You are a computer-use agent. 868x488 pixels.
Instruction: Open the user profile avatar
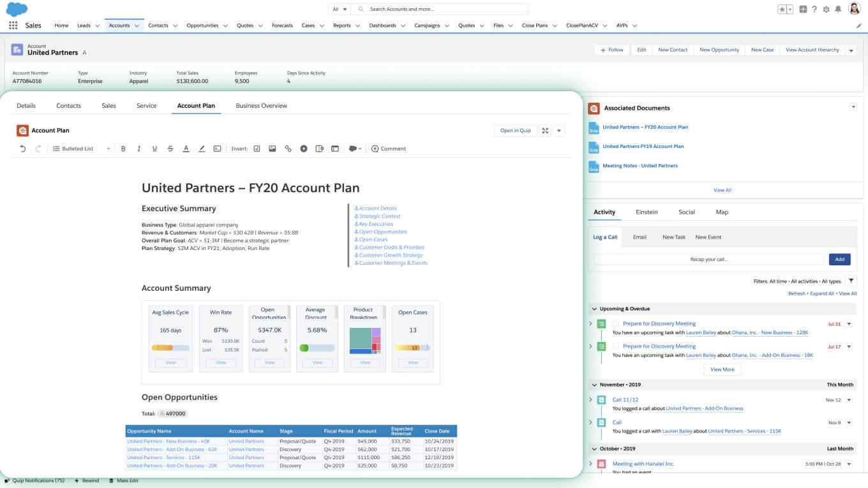tap(855, 9)
